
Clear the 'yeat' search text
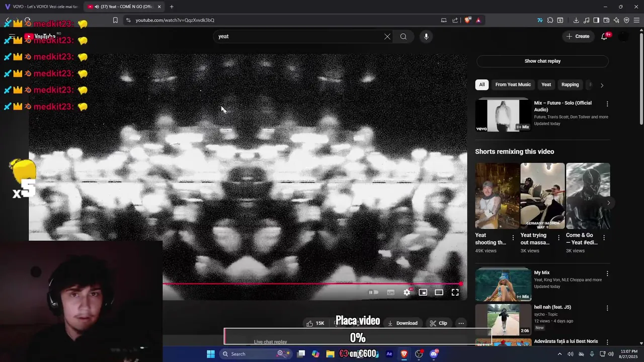point(387,36)
